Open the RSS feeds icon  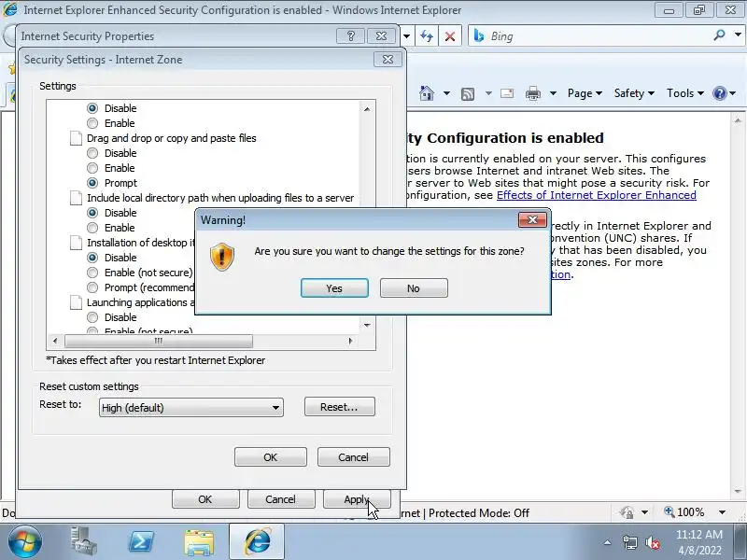(468, 94)
